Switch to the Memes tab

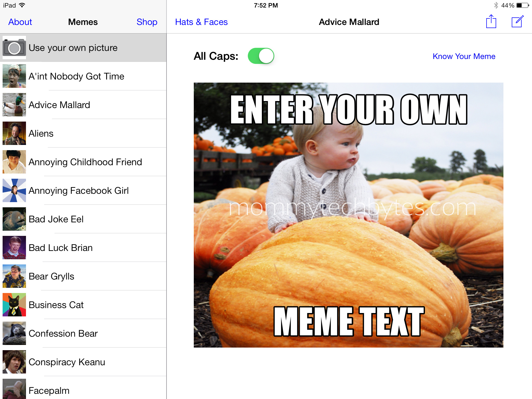[83, 21]
